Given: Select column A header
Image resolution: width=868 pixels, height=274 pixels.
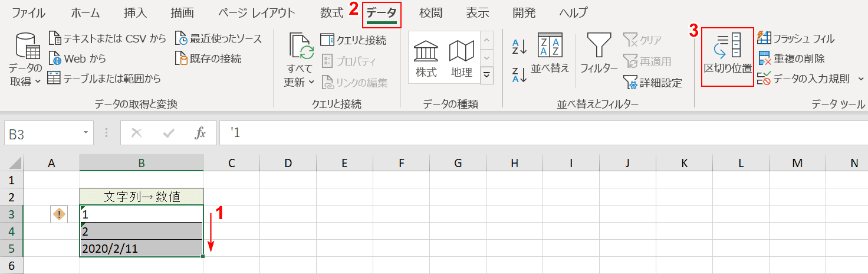Looking at the screenshot, I should pyautogui.click(x=51, y=163).
